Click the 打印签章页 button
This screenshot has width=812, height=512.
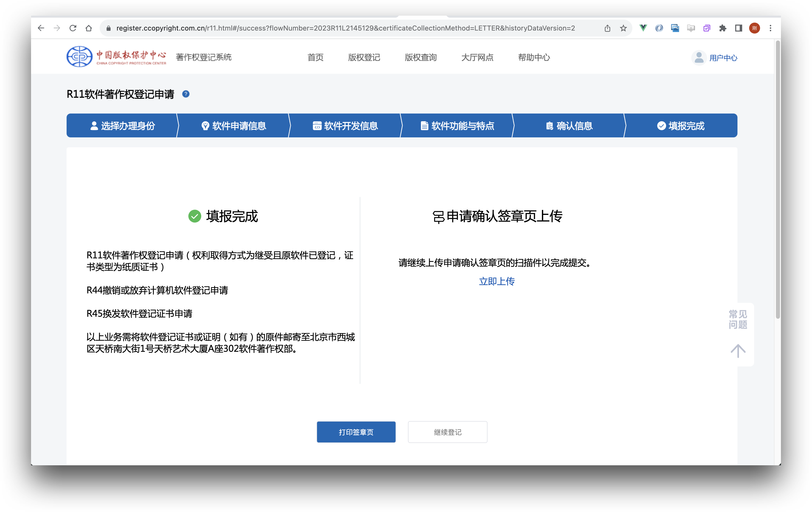point(356,432)
